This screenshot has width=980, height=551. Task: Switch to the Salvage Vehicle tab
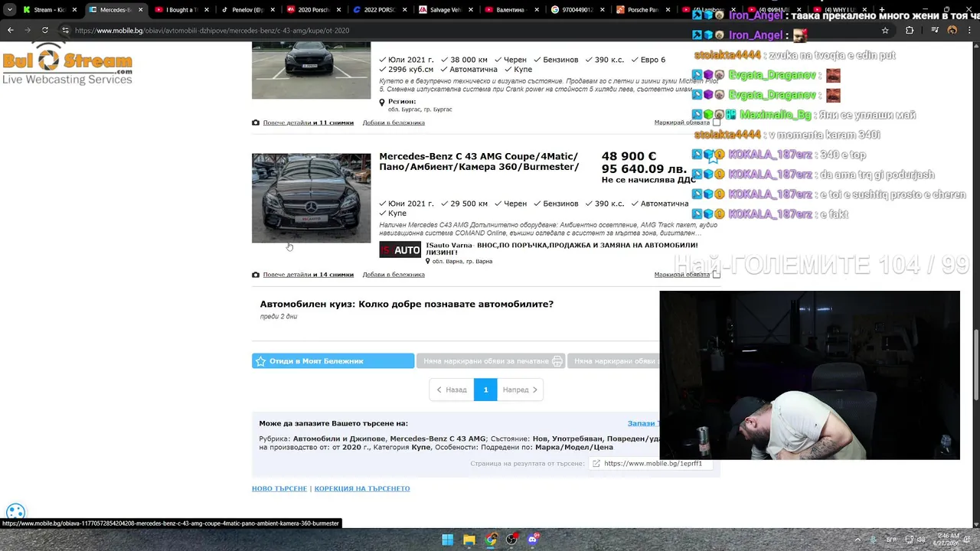click(x=445, y=10)
